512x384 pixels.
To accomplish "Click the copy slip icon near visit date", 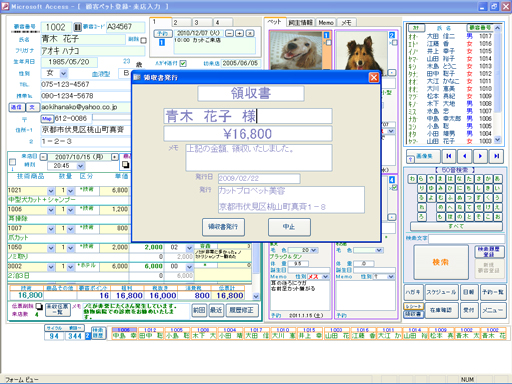I will click(x=125, y=164).
